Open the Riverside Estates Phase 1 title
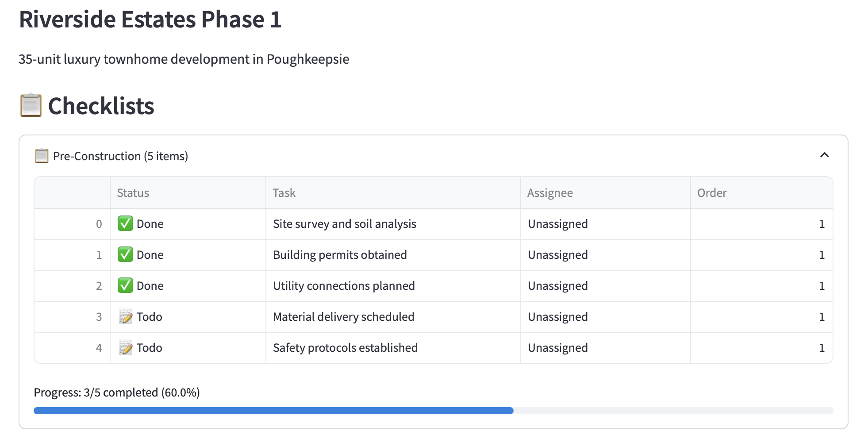The image size is (868, 439). coord(151,19)
